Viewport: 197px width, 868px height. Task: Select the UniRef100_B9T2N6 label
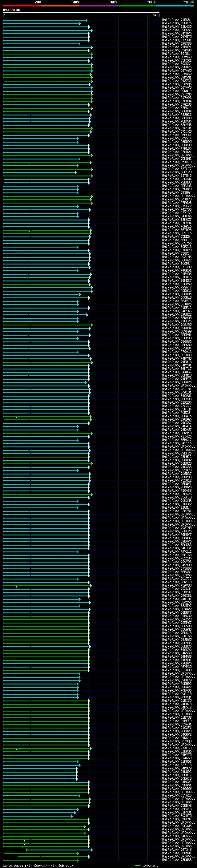[177, 94]
